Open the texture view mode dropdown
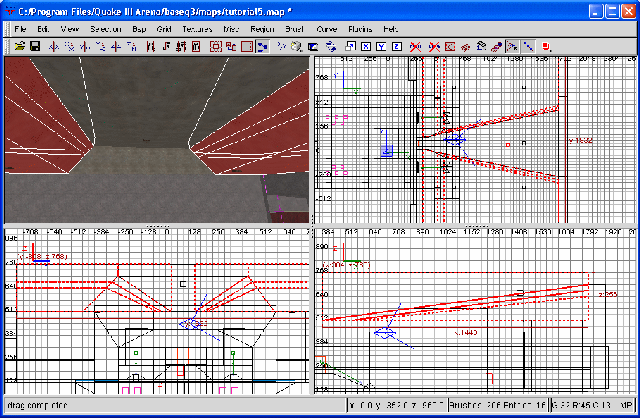640x418 pixels. coord(297,47)
